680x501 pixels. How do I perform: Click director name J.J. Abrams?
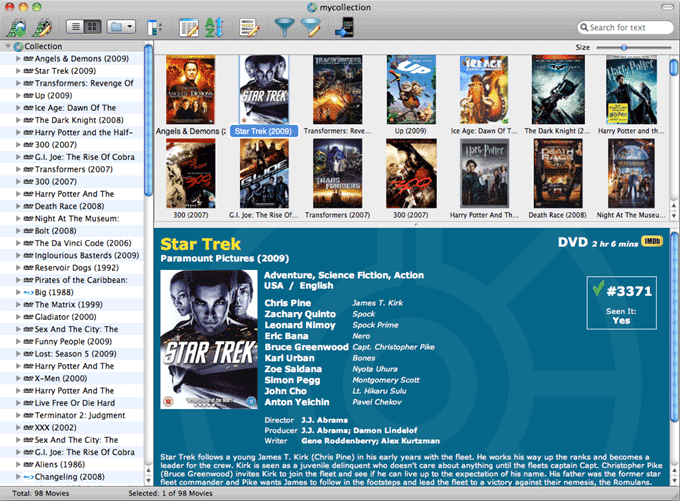[x=324, y=420]
